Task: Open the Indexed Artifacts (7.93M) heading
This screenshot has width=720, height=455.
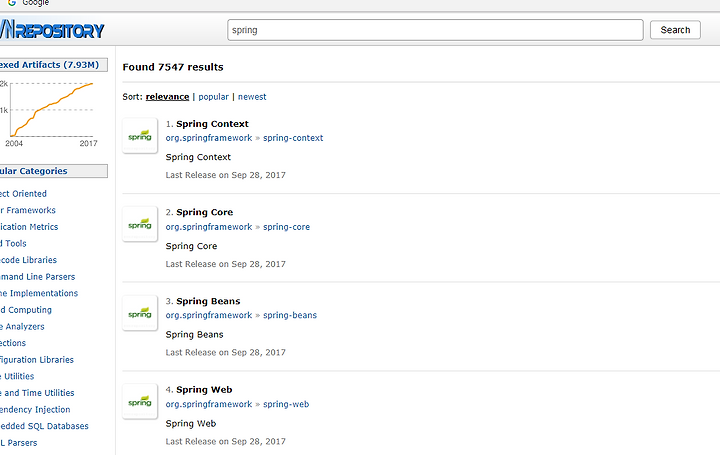Action: coord(53,65)
